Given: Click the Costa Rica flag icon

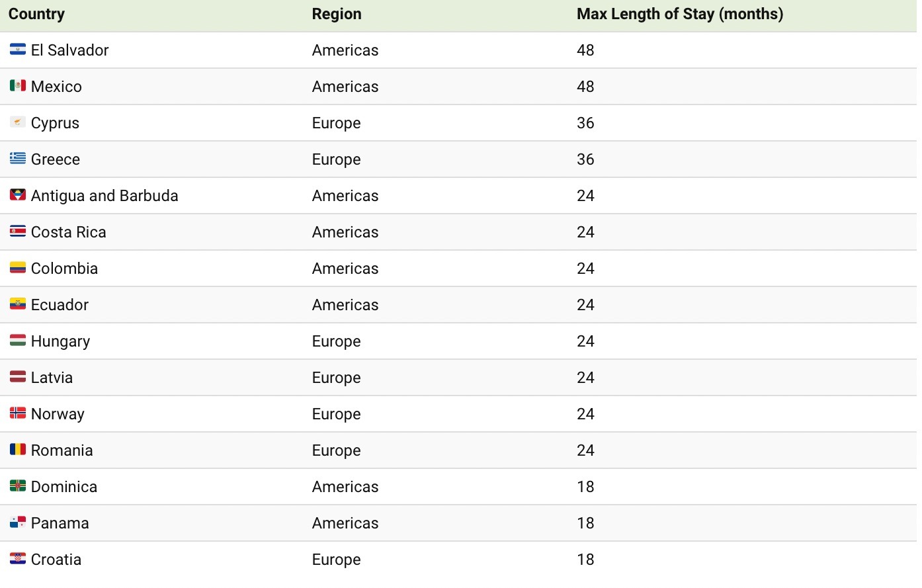Looking at the screenshot, I should click(18, 231).
